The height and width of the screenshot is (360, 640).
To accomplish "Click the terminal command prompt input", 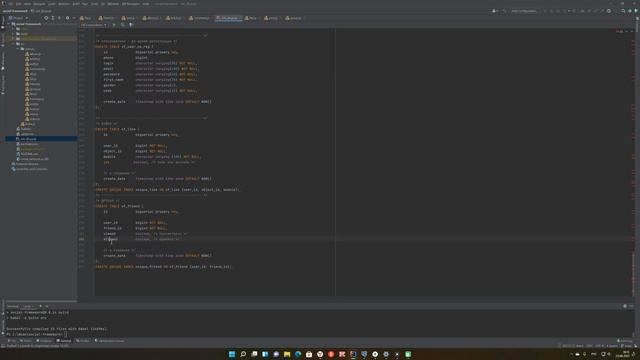I will (x=65, y=334).
